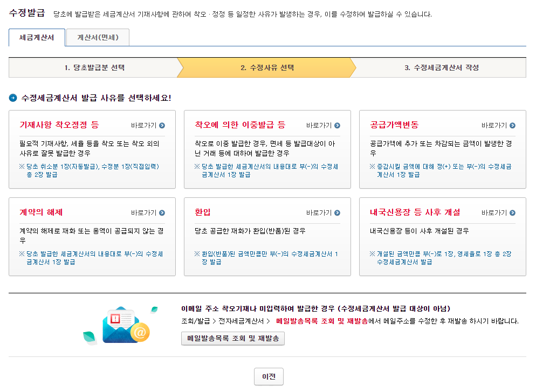The width and height of the screenshot is (536, 392).
Task: Select step 3. 수정세금계산서 작성
Action: 441,67
